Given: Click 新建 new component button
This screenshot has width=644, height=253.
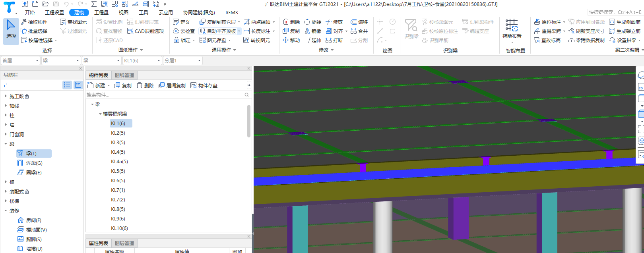Looking at the screenshot, I should point(97,85).
